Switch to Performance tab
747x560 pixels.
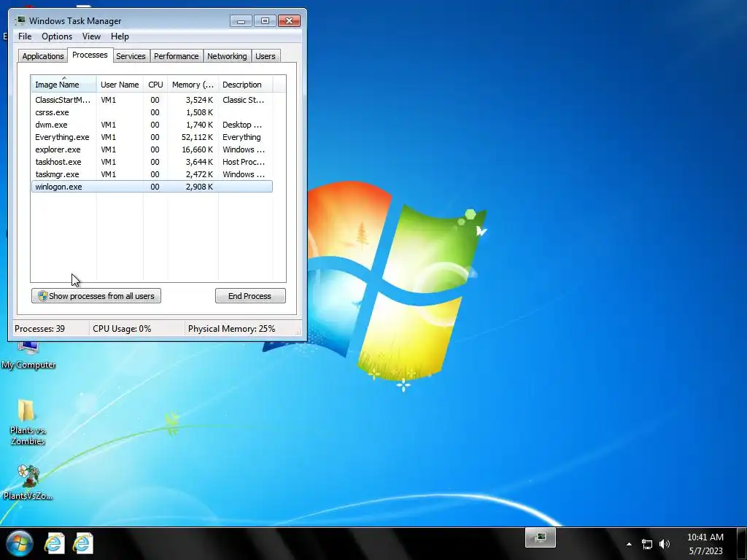point(176,56)
